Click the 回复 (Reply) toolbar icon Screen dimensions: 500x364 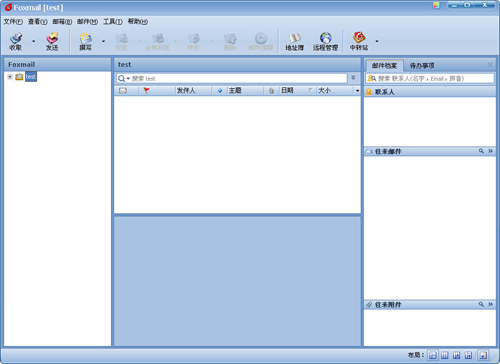coord(122,41)
